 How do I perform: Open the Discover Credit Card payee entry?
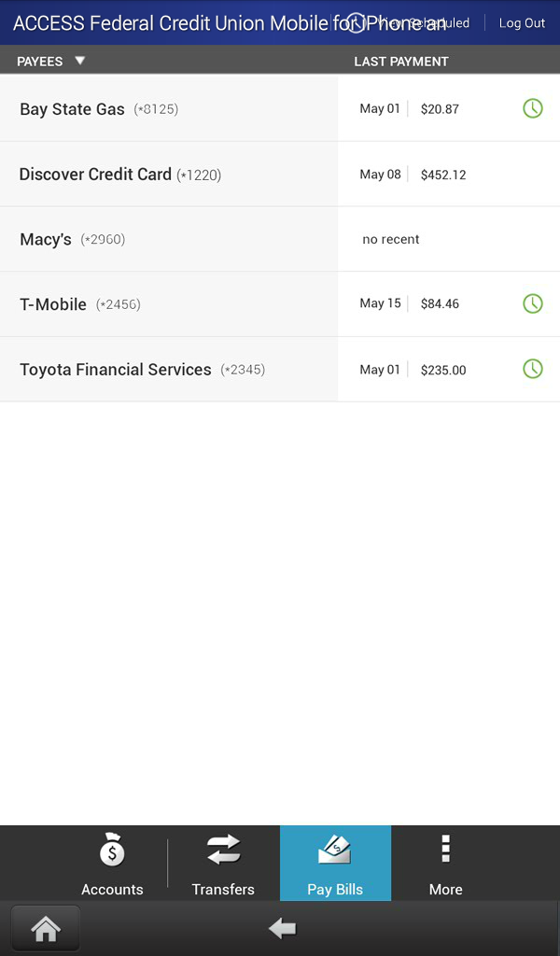(168, 174)
